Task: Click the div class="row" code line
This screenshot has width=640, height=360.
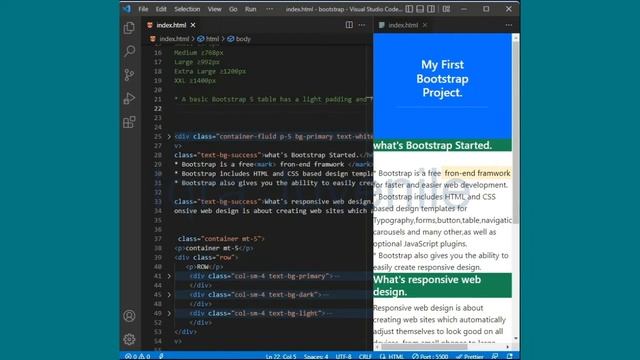Action: [206, 258]
